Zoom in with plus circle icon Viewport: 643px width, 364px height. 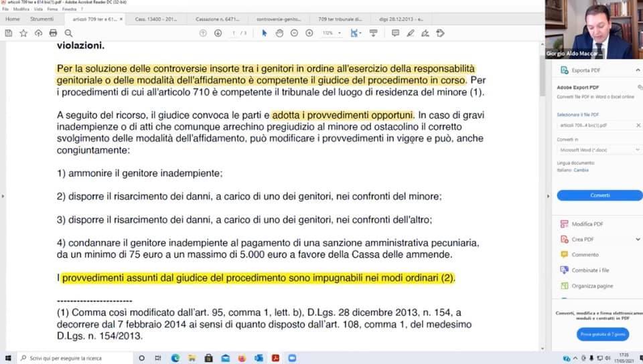pyautogui.click(x=309, y=33)
